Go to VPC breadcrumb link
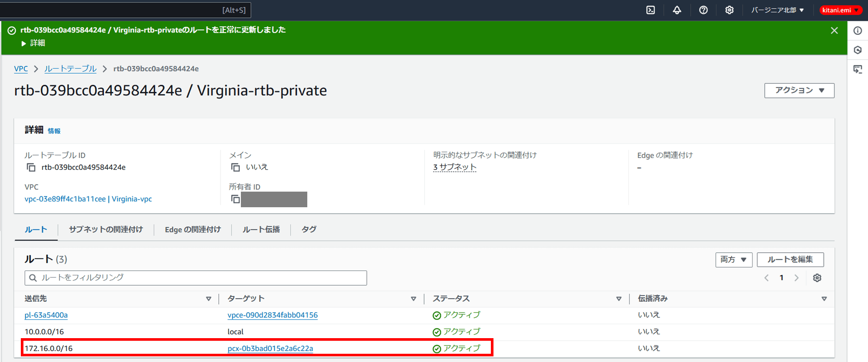 click(21, 68)
